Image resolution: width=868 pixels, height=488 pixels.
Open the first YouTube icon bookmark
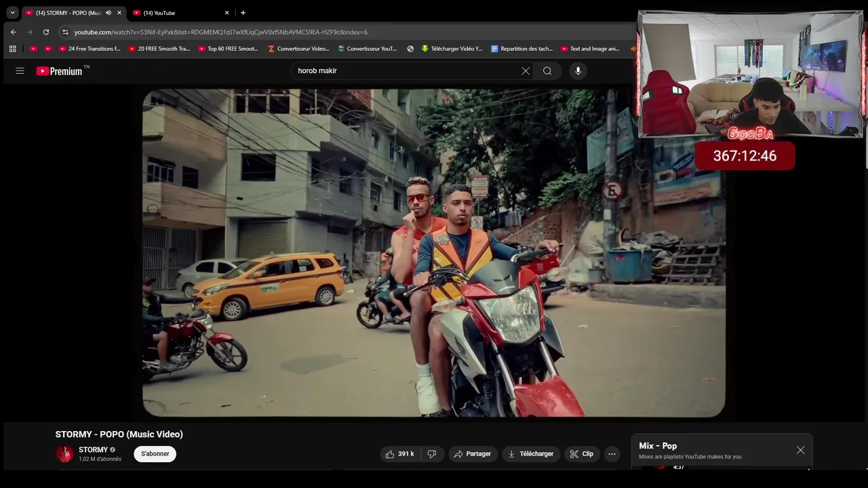(33, 49)
